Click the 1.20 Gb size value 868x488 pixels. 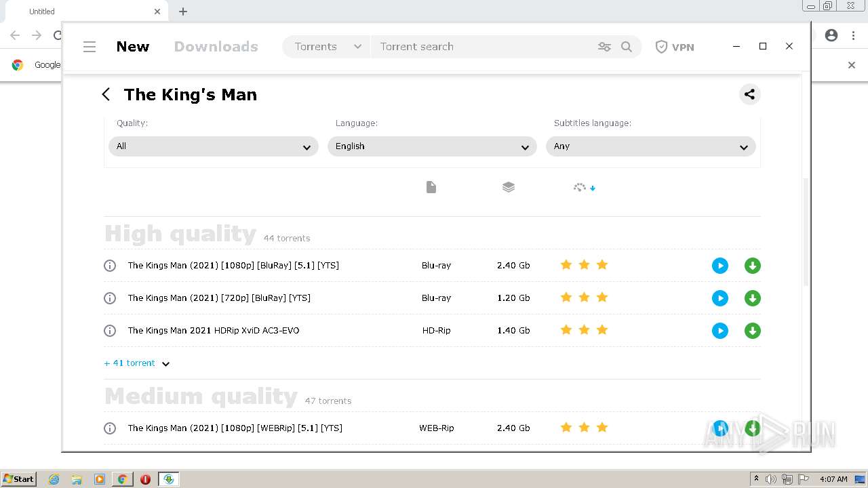coord(513,298)
